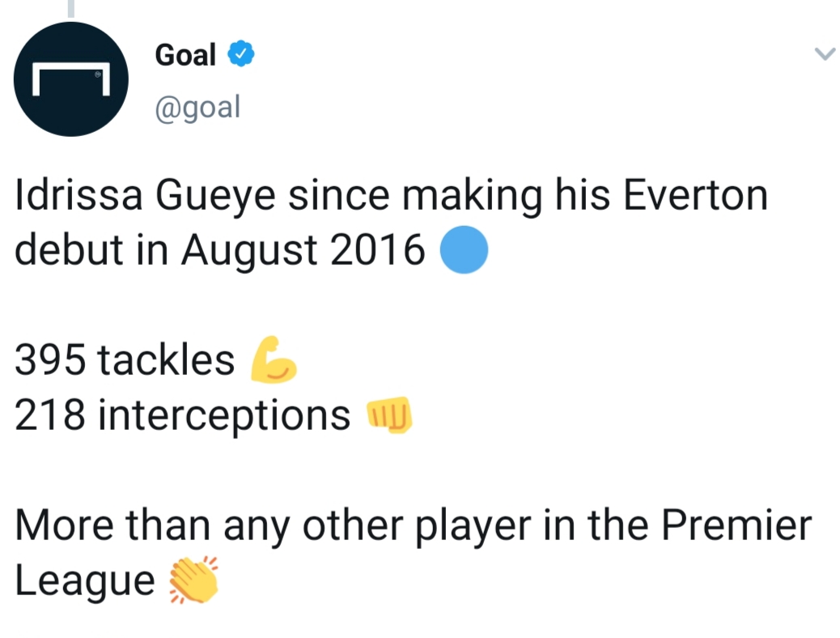This screenshot has height=638, width=840.
Task: Open the @goal handle link
Action: pos(197,107)
